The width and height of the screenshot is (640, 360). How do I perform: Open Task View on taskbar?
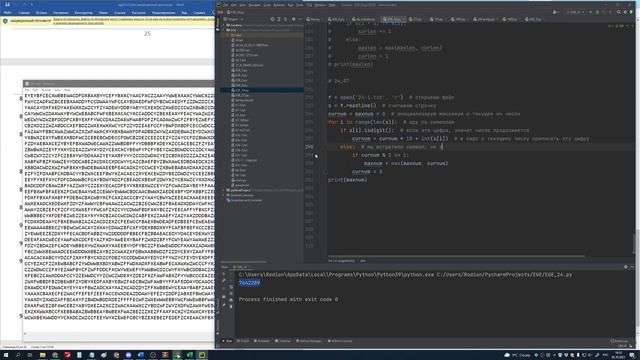point(30,355)
